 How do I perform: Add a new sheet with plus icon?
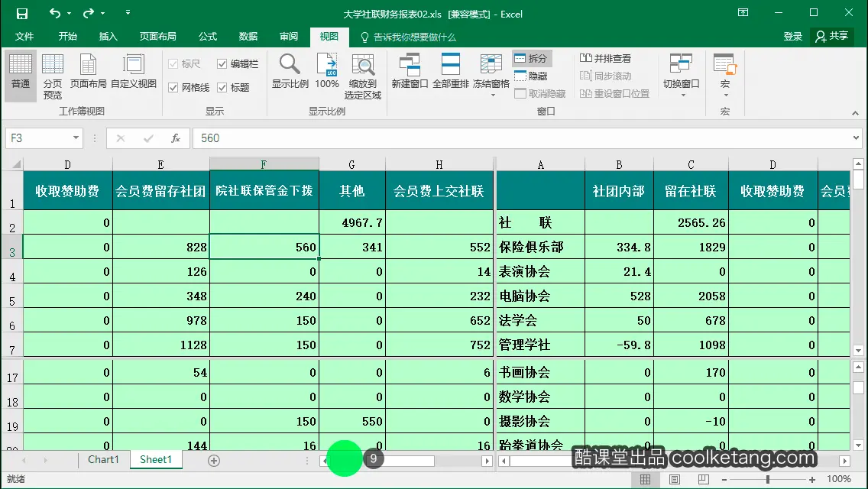pyautogui.click(x=214, y=460)
